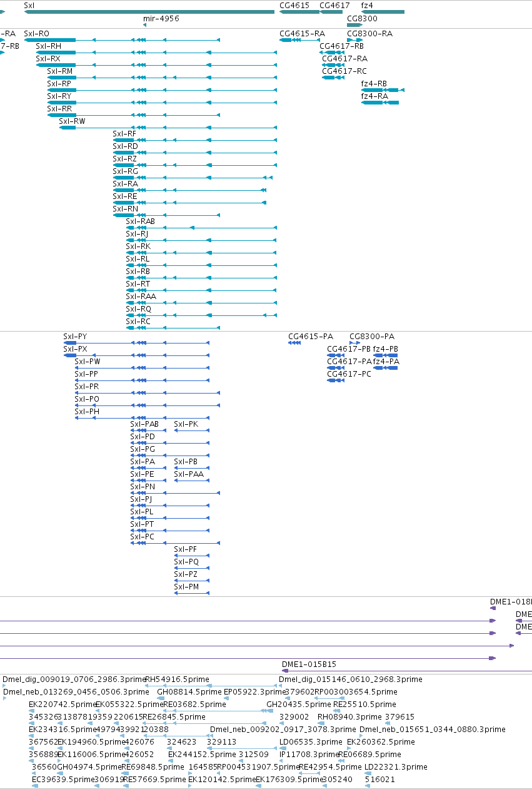Viewport: 532px width, 789px height.
Task: Click protein label Sxl-PY
Action: tap(75, 337)
